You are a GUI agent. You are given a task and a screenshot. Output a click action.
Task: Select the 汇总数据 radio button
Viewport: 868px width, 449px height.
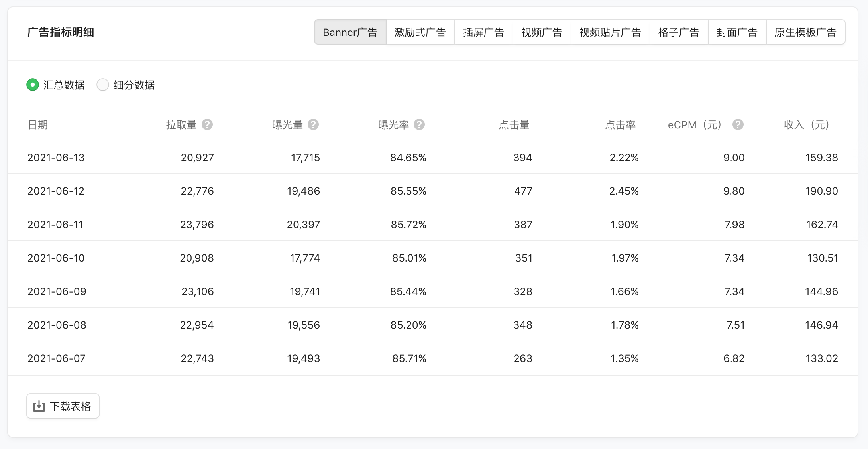[x=33, y=85]
